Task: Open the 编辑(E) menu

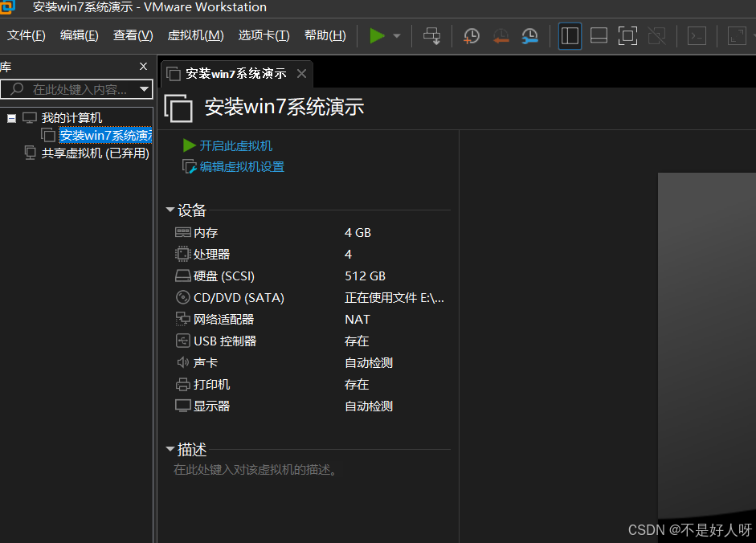Action: [79, 35]
